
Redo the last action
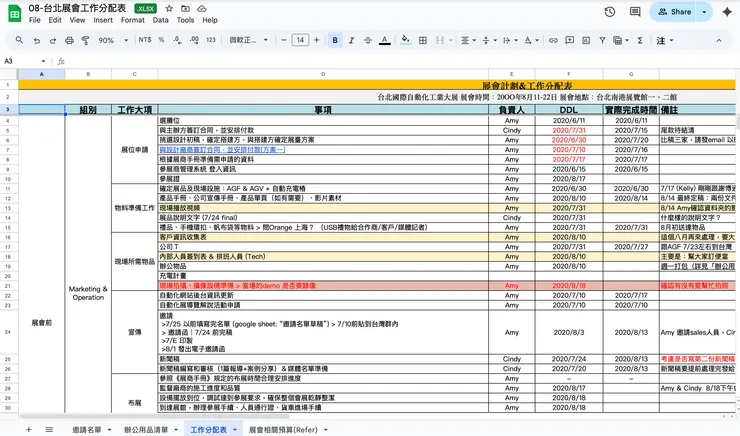pyautogui.click(x=53, y=41)
